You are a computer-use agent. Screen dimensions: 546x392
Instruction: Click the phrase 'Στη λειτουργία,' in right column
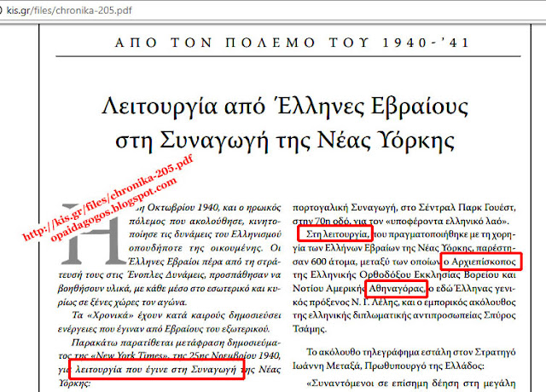pos(338,234)
